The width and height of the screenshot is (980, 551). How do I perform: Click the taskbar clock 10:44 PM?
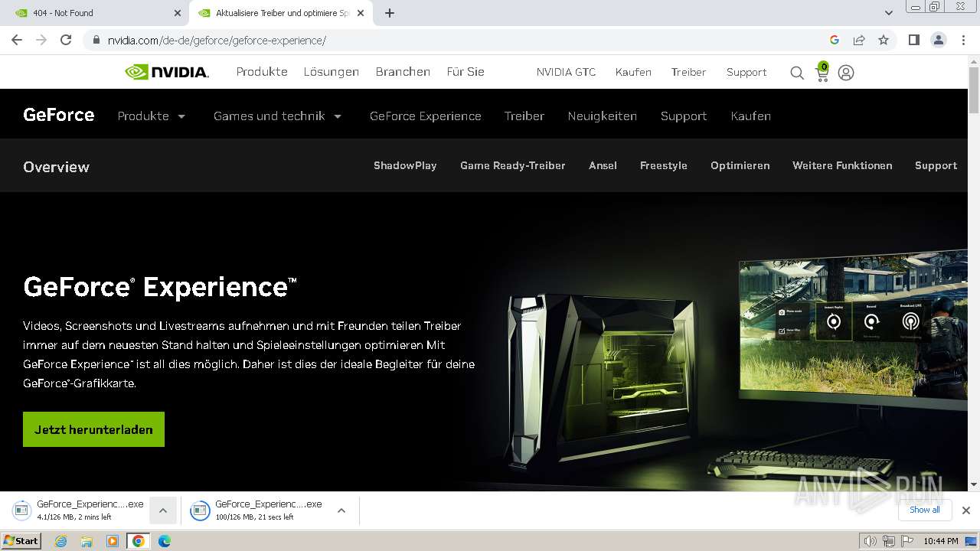click(x=941, y=541)
